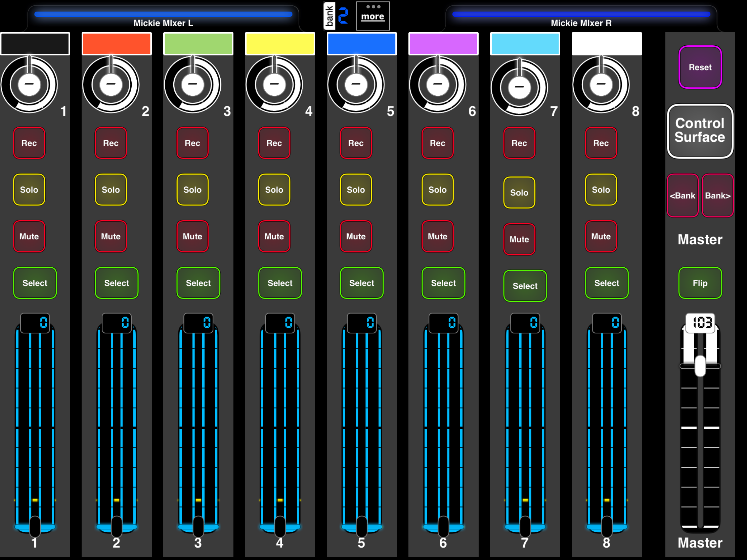Click the fader value display of channel 6
Screen dimensions: 747x560
tap(443, 323)
